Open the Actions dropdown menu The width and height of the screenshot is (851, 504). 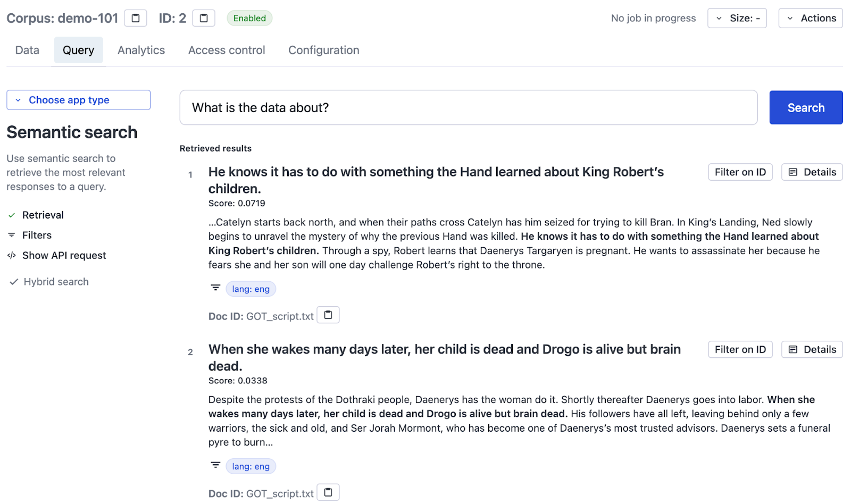(x=811, y=18)
